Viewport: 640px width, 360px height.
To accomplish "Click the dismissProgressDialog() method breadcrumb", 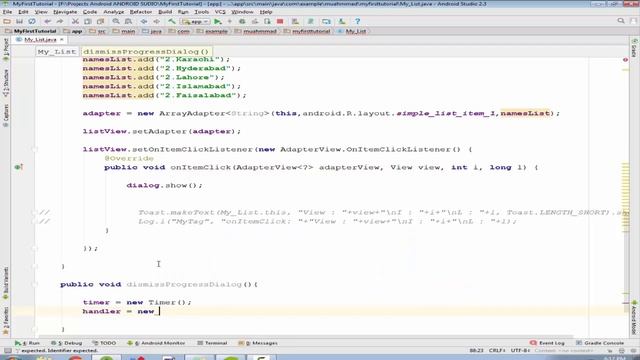I will click(x=146, y=52).
